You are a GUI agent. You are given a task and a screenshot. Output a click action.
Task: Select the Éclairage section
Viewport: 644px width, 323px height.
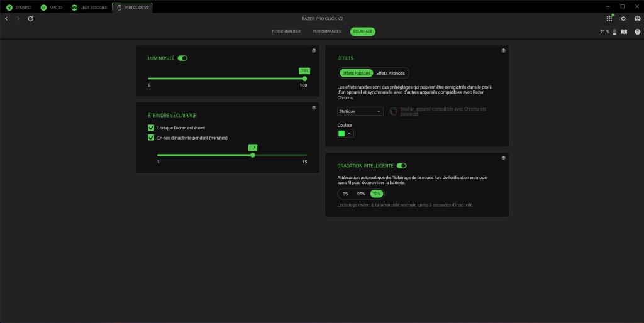(363, 31)
